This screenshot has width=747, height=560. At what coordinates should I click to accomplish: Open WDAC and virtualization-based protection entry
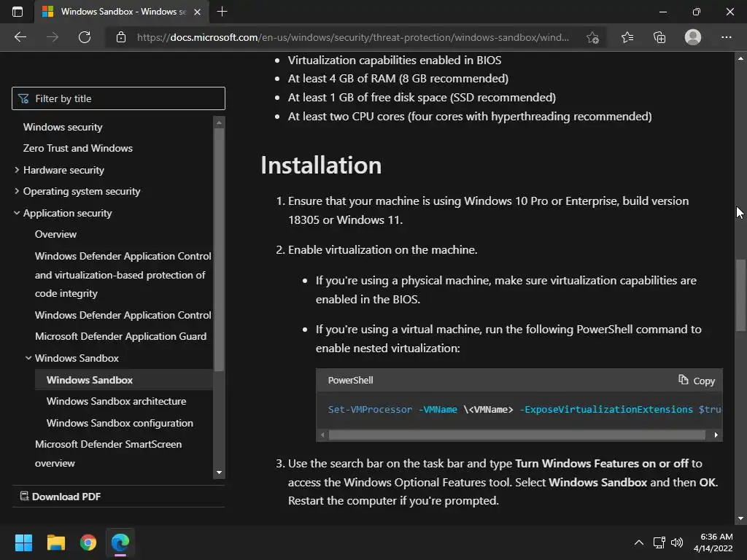point(123,275)
